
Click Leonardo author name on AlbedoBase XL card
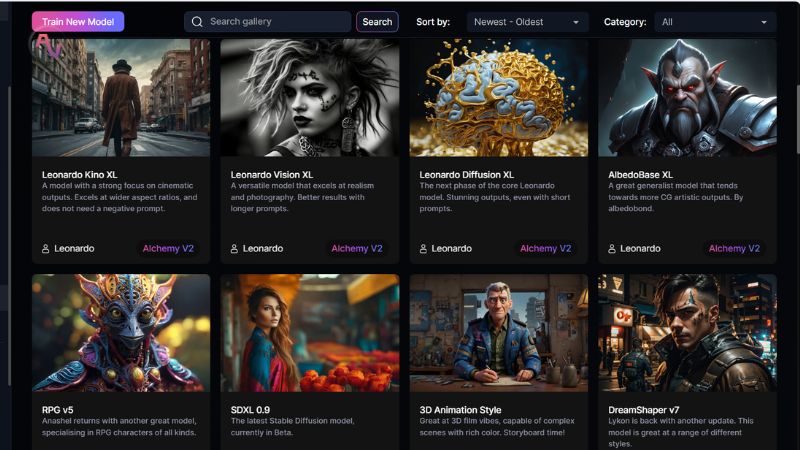(x=641, y=248)
